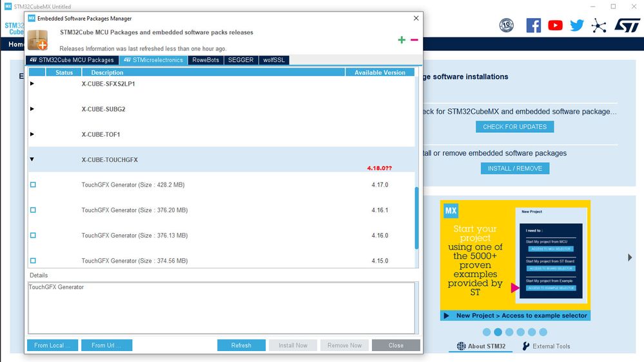
Task: Check the TouchGFX Generator 4.15.0 box
Action: [33, 261]
